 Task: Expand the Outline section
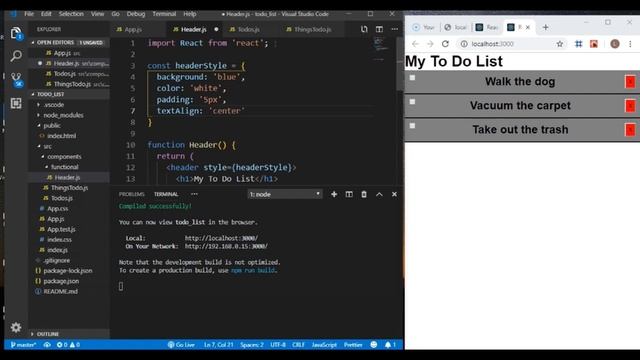[69, 334]
